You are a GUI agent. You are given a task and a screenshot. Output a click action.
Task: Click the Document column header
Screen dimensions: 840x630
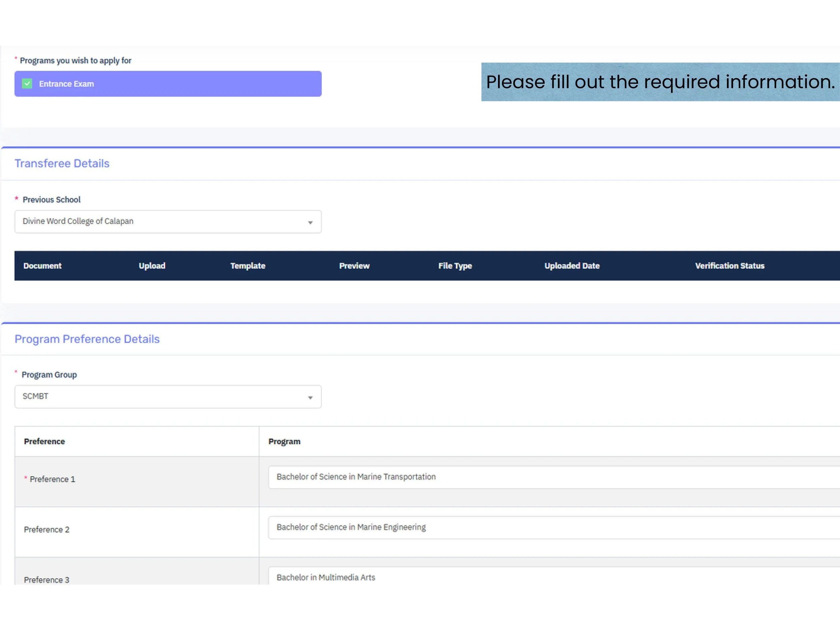tap(42, 266)
